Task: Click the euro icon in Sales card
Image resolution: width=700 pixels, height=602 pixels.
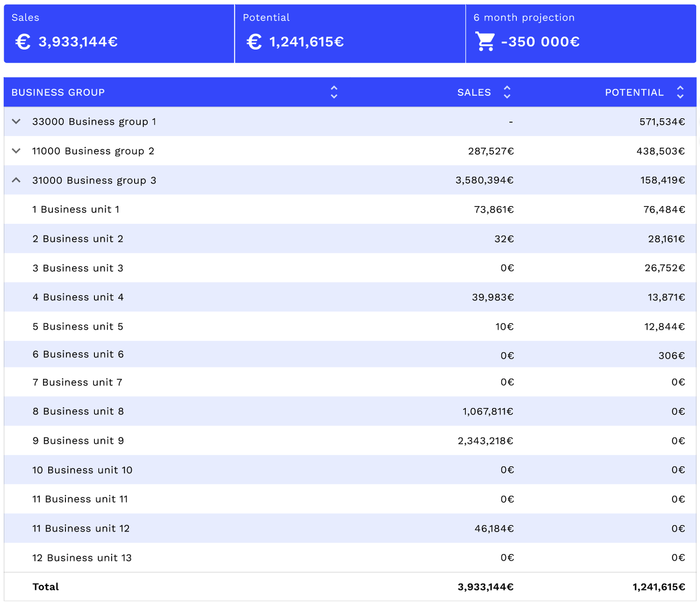Action: [x=22, y=42]
